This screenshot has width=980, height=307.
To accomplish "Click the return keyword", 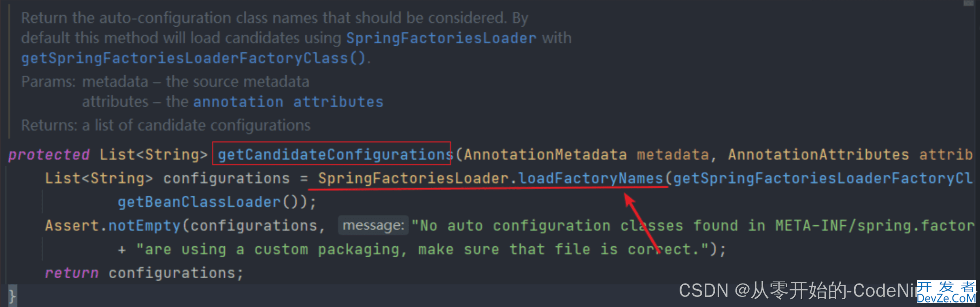I will pyautogui.click(x=72, y=273).
